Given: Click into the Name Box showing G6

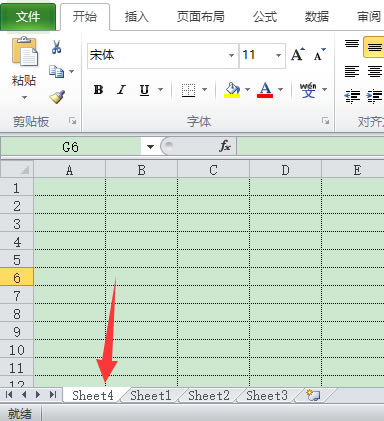Looking at the screenshot, I should 71,147.
